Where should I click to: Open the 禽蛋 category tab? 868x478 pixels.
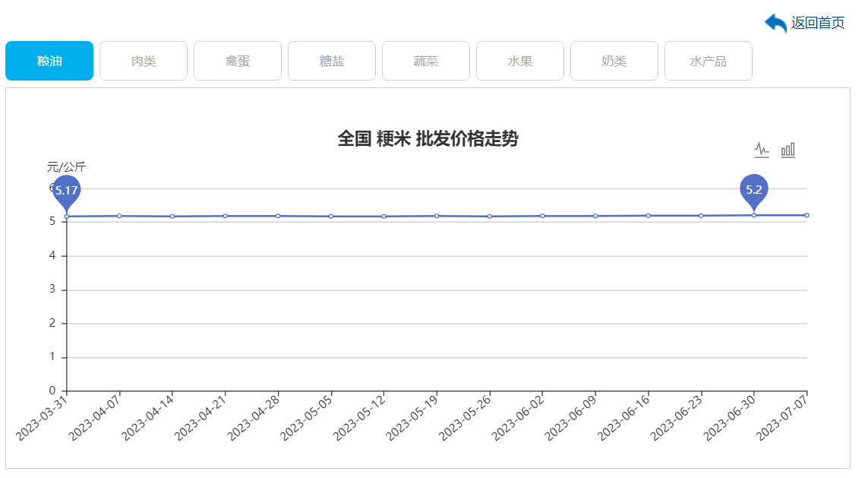click(x=238, y=61)
